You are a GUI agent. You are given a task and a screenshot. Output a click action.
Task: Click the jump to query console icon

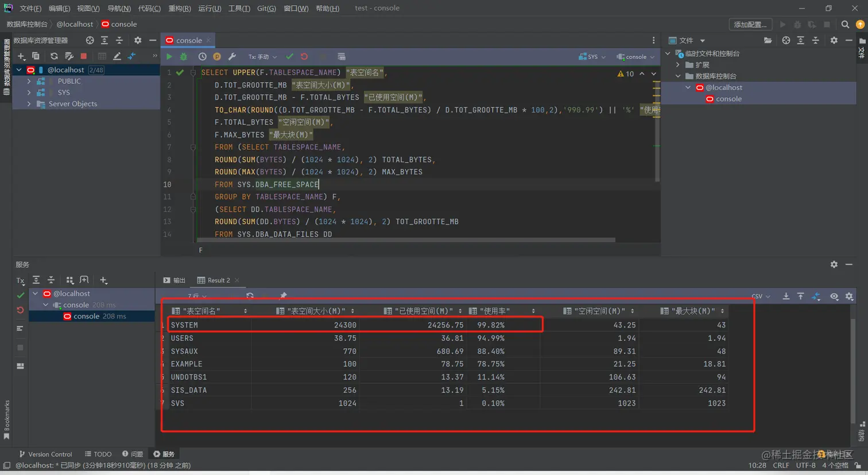(x=131, y=56)
